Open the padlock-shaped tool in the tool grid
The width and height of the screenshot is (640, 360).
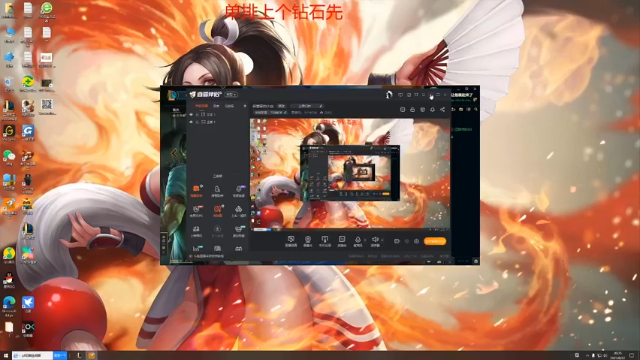coord(217,190)
